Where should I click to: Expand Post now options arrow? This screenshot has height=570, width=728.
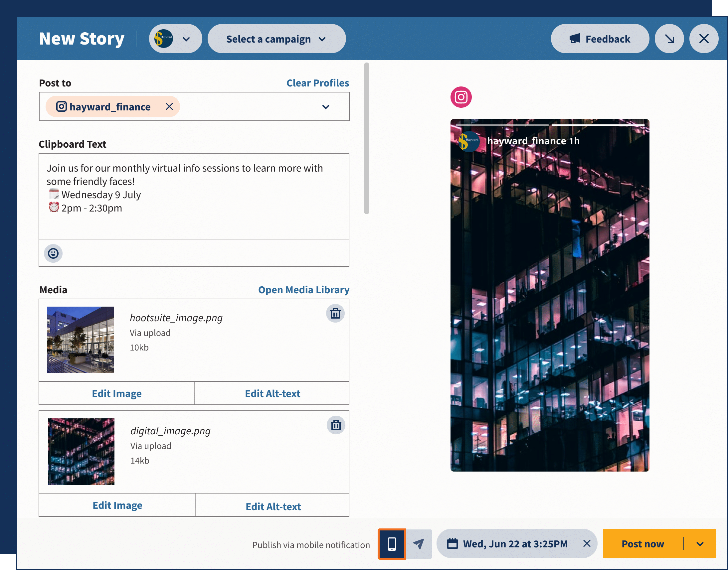click(x=700, y=544)
